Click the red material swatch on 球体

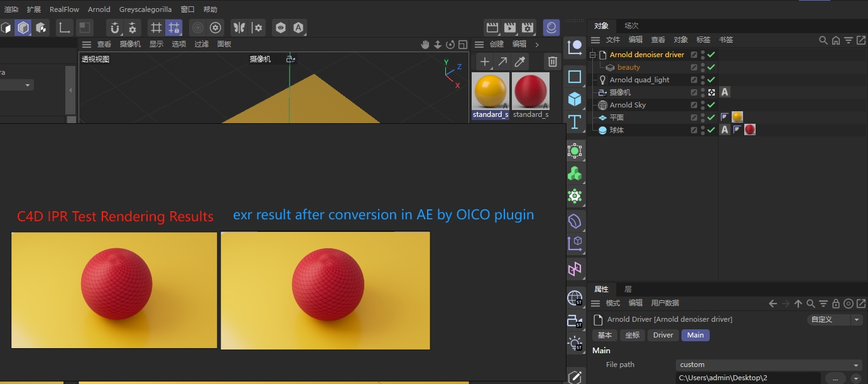click(749, 129)
